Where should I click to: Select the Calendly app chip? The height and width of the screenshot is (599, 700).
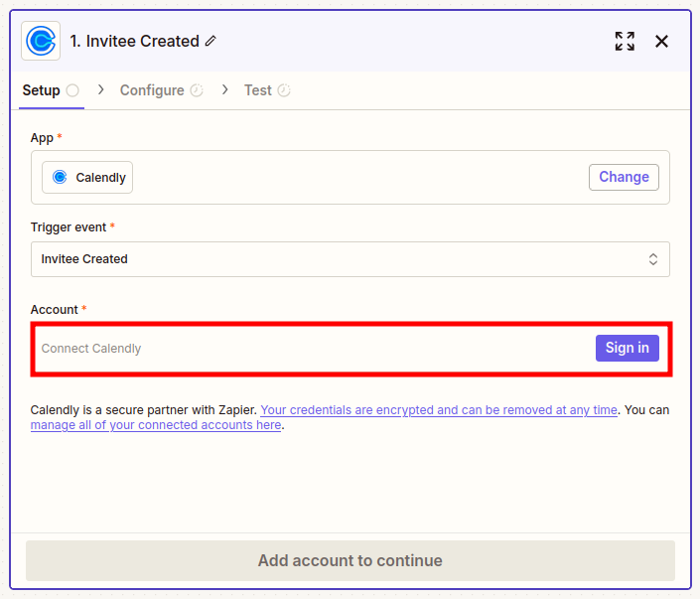[x=87, y=178]
